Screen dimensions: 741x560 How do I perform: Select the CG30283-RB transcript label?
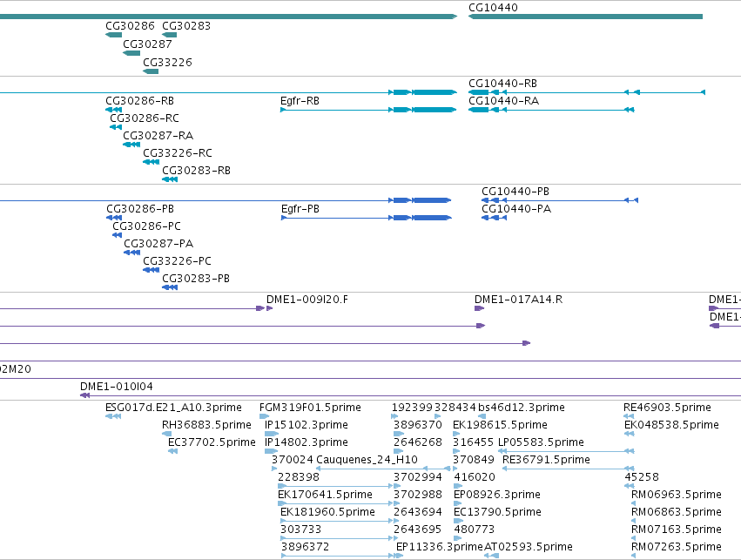pos(196,171)
